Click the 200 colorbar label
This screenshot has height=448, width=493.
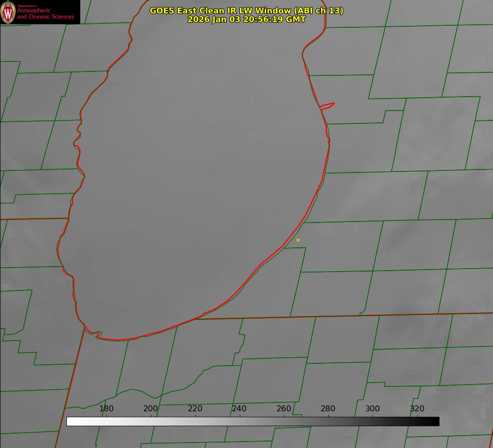151,408
